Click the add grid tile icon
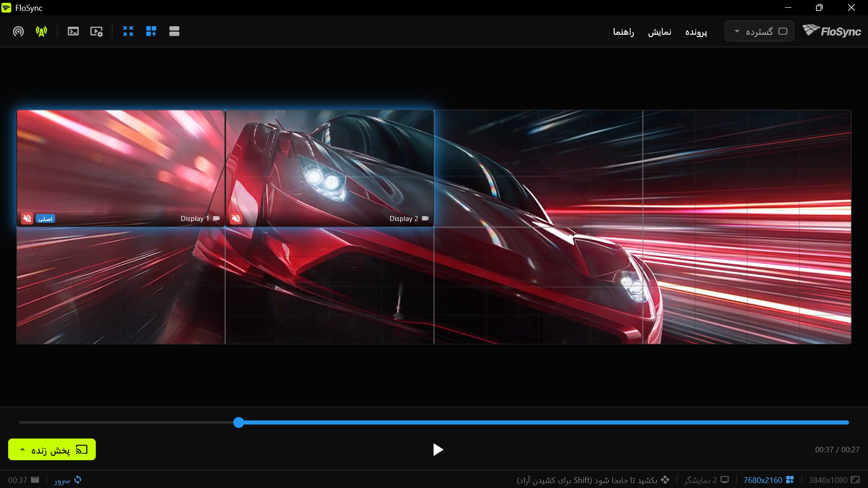This screenshot has height=488, width=868. [x=151, y=31]
